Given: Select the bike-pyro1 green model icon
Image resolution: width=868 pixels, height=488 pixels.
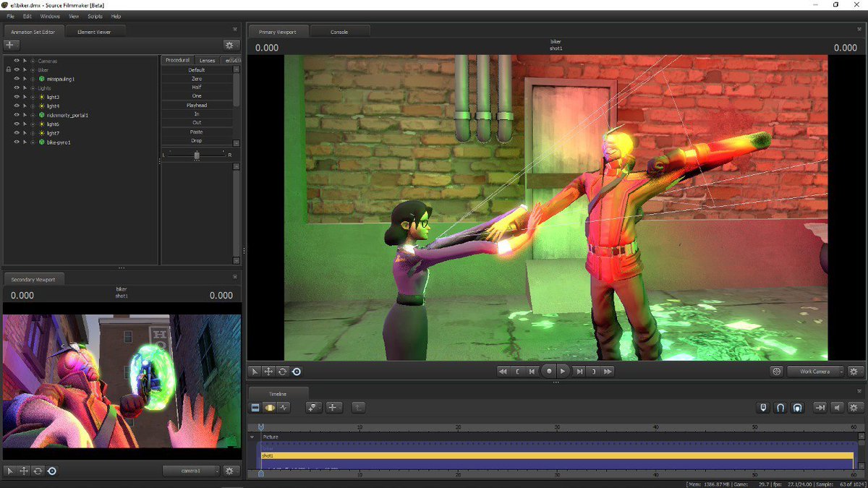Looking at the screenshot, I should pyautogui.click(x=42, y=142).
